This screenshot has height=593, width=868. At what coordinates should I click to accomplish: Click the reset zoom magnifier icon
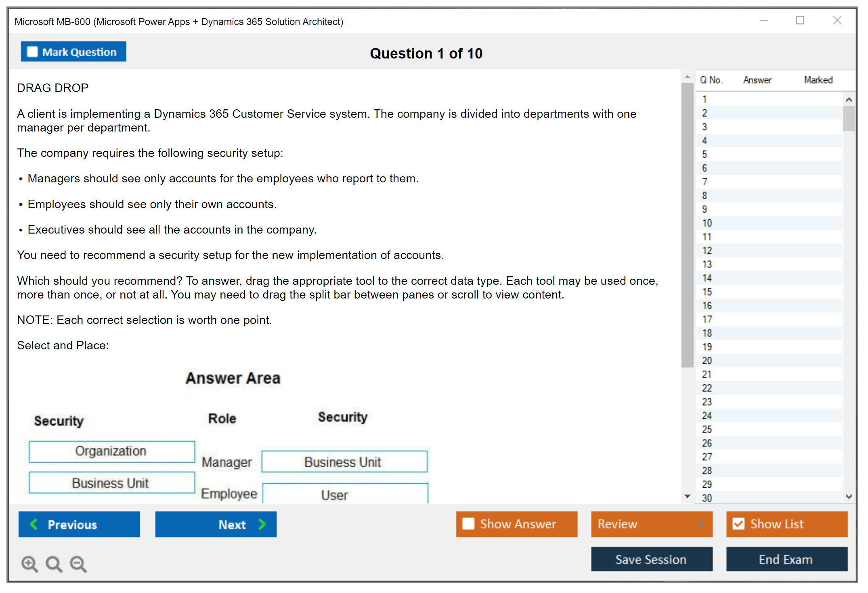pos(54,564)
